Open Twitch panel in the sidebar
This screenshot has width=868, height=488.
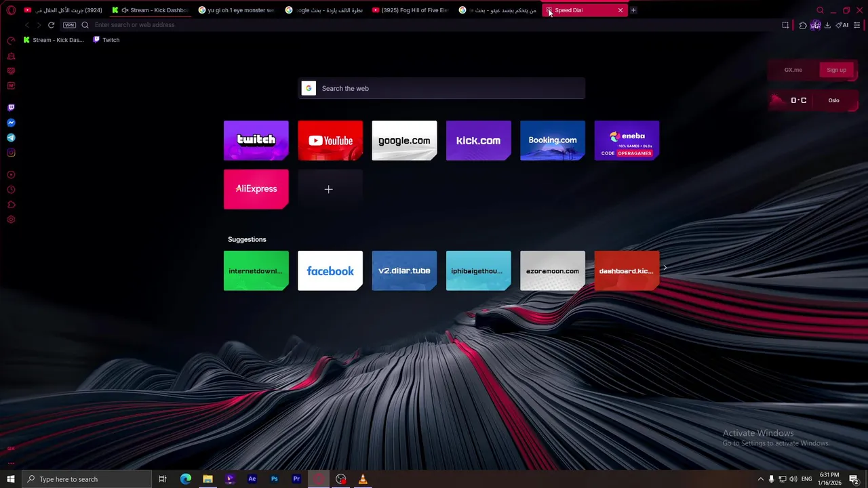11,108
